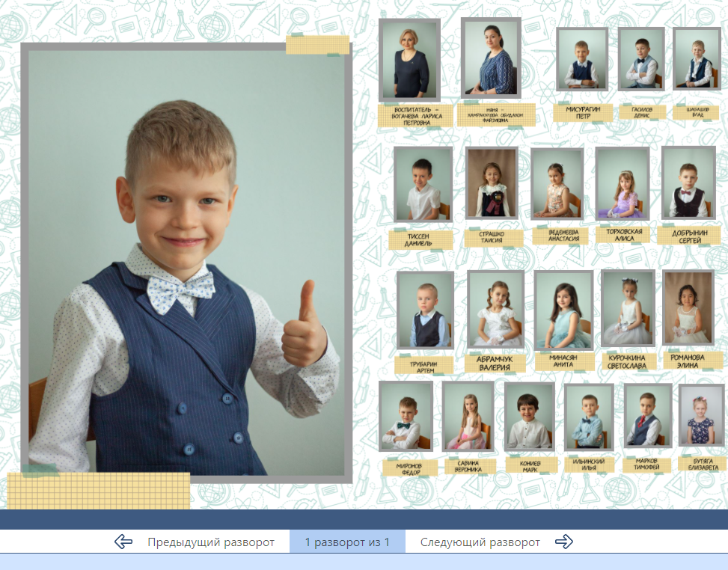This screenshot has height=570, width=728.
Task: Open the 'Миронов Федор' photo
Action: [x=406, y=416]
